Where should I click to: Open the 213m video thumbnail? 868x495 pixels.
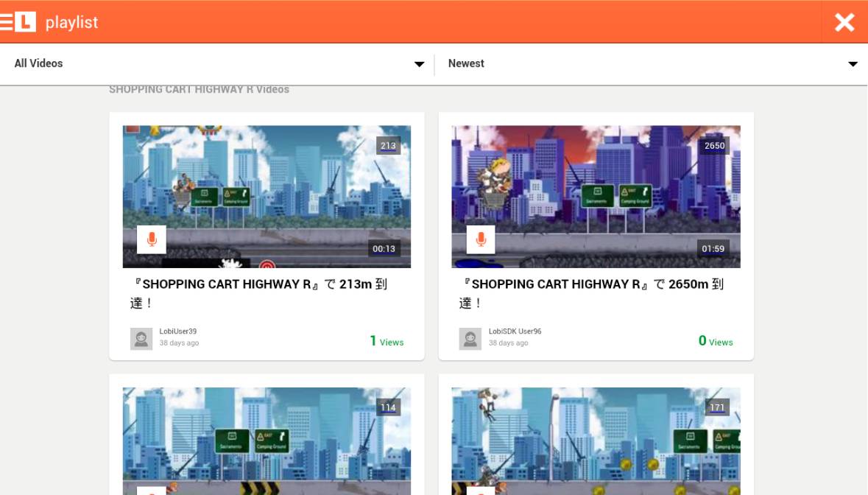(x=267, y=197)
